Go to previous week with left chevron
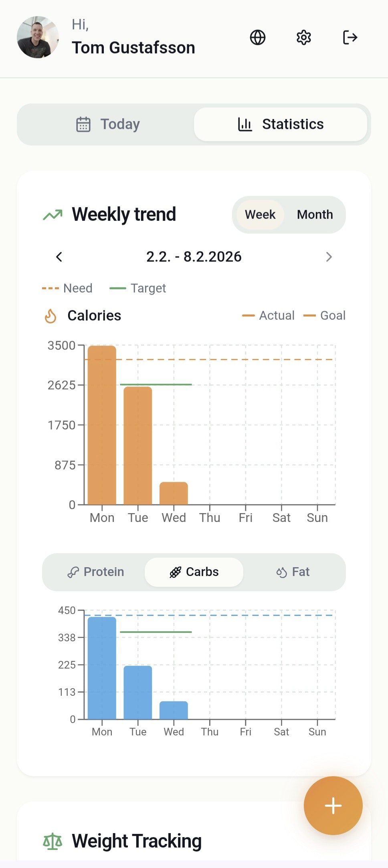 click(59, 257)
